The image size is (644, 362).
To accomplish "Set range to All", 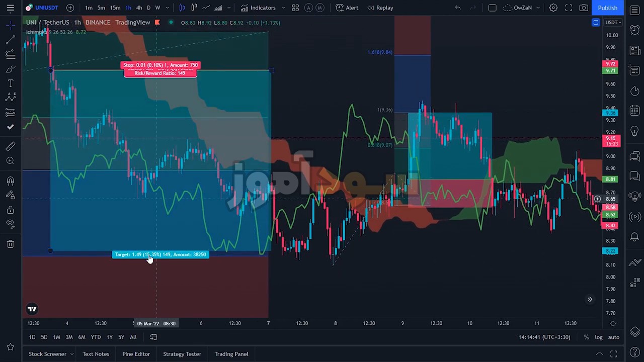I will pyautogui.click(x=133, y=337).
